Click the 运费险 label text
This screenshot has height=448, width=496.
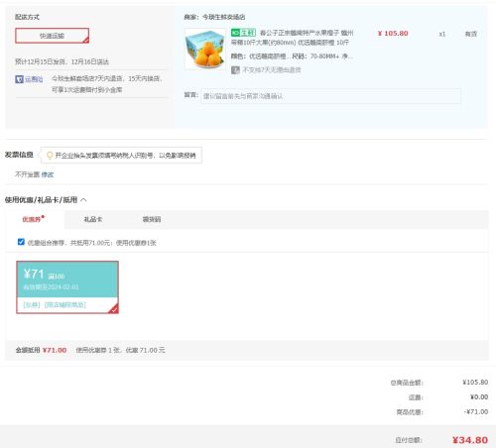[34, 79]
